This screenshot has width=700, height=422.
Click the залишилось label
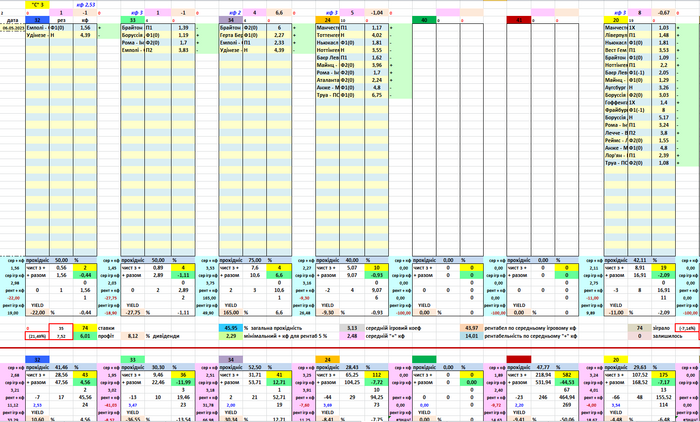pyautogui.click(x=665, y=336)
